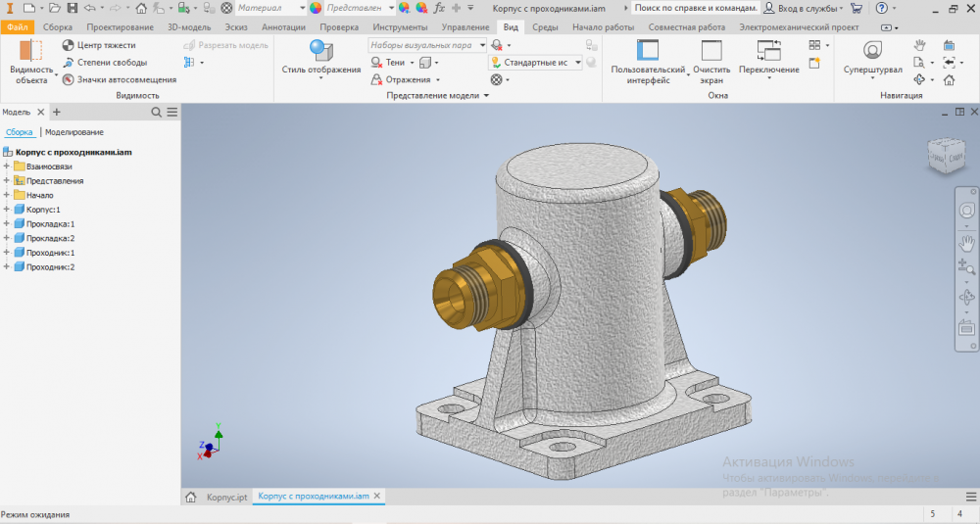Add a new browser panel with plus
The width and height of the screenshot is (980, 524).
(56, 112)
